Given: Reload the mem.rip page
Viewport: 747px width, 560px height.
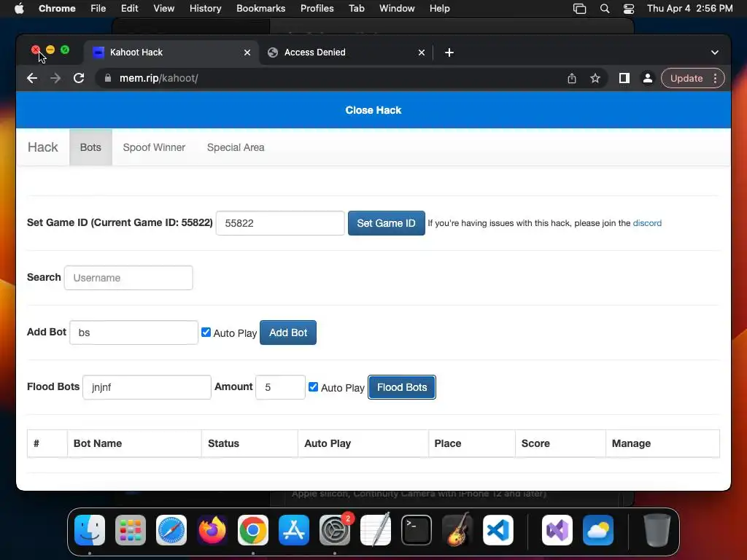Looking at the screenshot, I should (79, 78).
